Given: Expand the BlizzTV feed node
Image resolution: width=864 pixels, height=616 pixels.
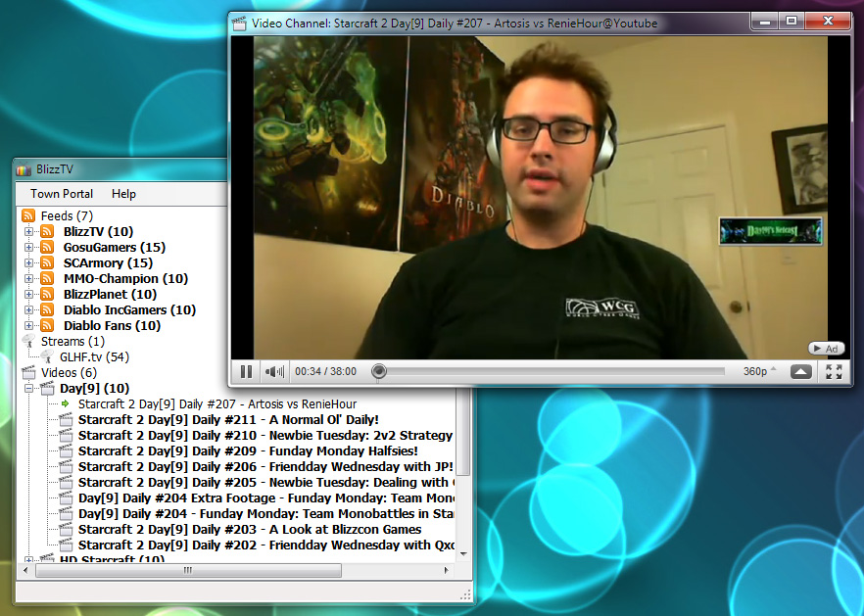Looking at the screenshot, I should pos(28,231).
